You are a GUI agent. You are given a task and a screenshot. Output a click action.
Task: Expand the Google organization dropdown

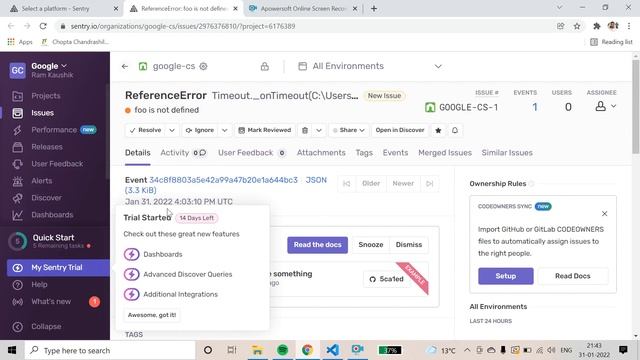49,66
